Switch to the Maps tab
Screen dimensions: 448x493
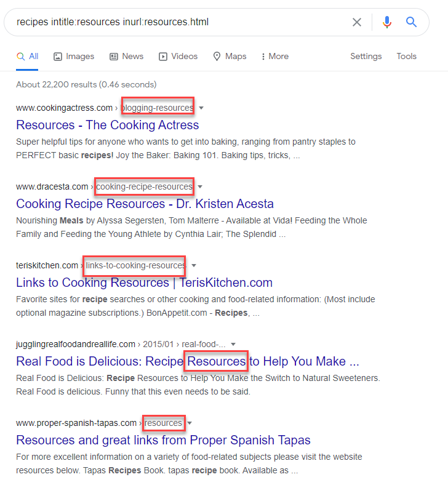pos(230,57)
